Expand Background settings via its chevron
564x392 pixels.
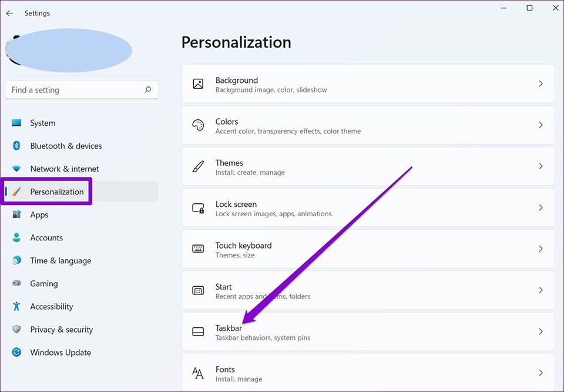540,84
